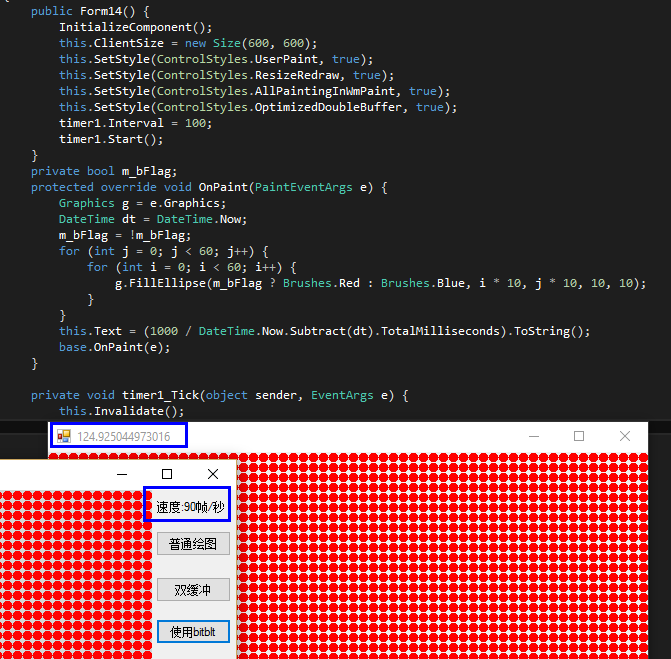Click the 双缓冲 button
The width and height of the screenshot is (671, 659).
pos(193,590)
